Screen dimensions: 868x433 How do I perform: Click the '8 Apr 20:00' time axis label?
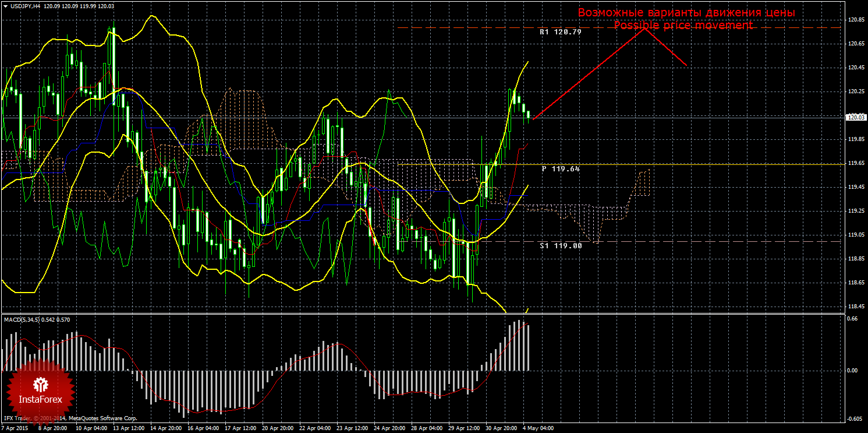click(x=53, y=428)
